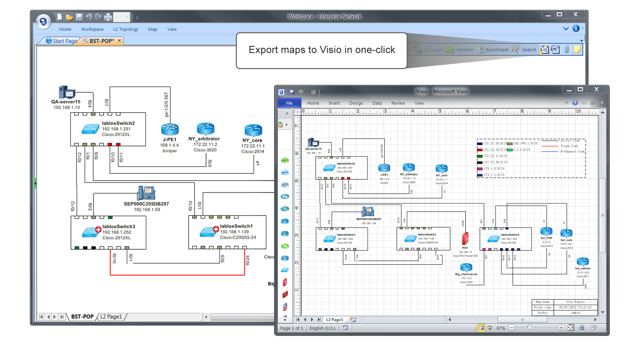The height and width of the screenshot is (348, 644).
Task: Click Monitor button in Workspace toolbar
Action: coord(460,50)
